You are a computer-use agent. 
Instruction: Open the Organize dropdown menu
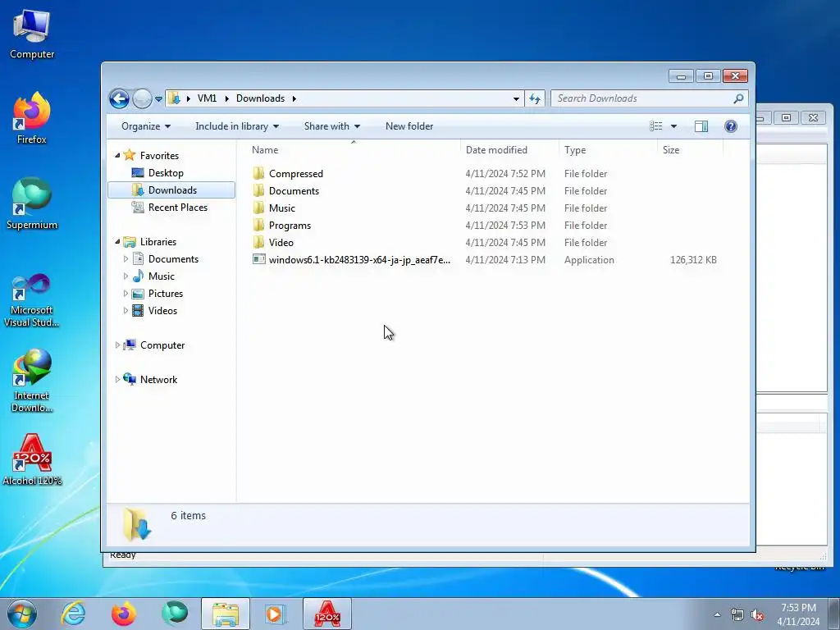coord(146,126)
